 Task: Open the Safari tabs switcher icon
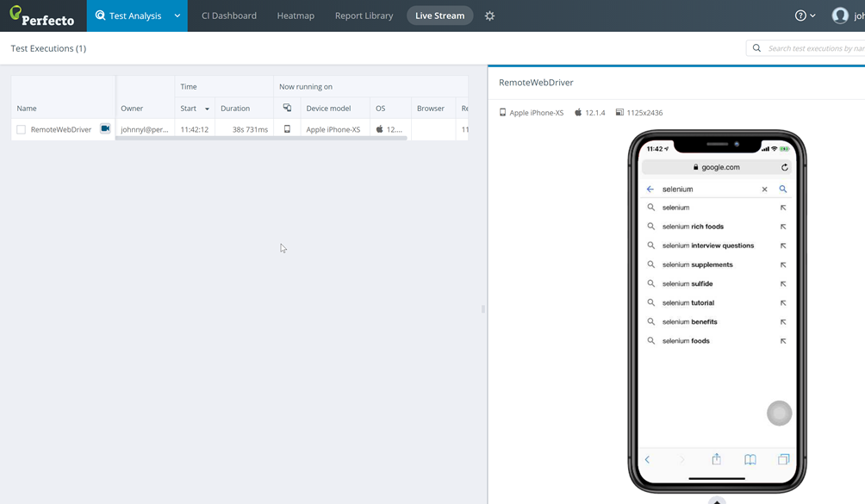click(783, 459)
